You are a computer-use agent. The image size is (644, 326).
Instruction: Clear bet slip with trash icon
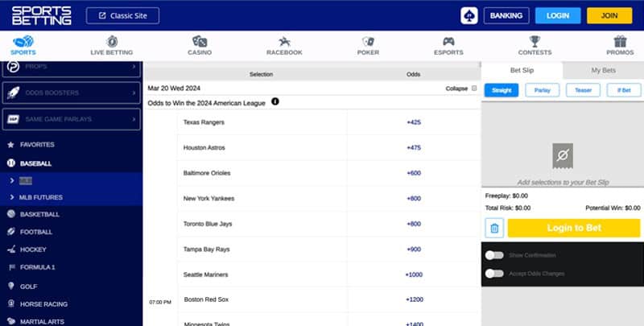tap(494, 228)
